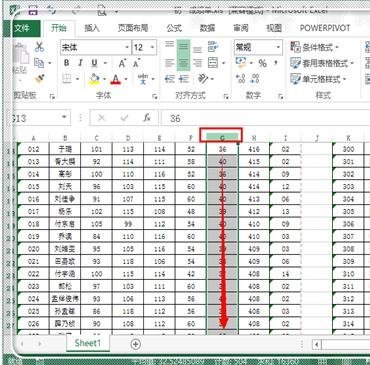This screenshot has width=370, height=365.
Task: Switch to 数据 tab
Action: (x=207, y=28)
